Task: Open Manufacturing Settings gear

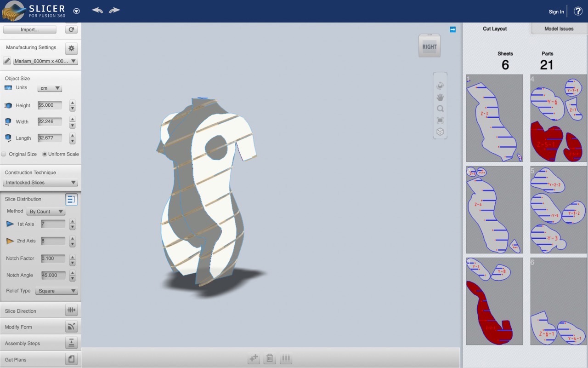Action: pos(71,48)
